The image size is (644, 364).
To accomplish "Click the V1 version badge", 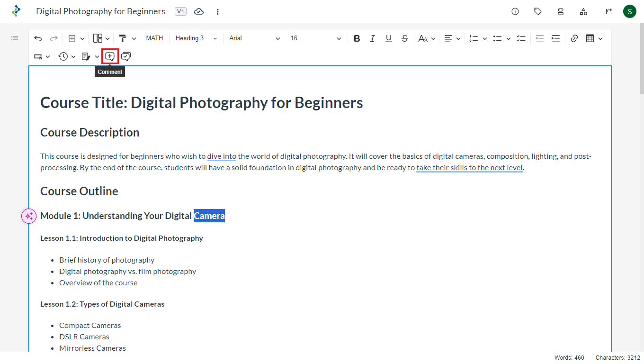I will click(180, 11).
